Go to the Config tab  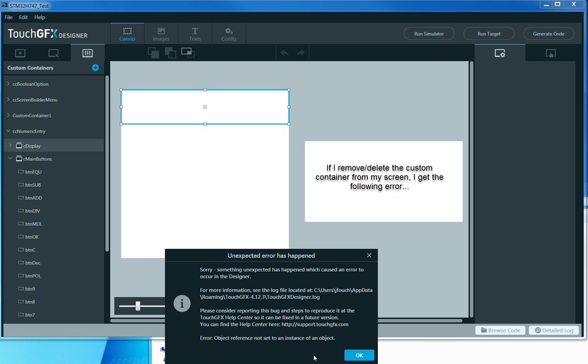coord(228,34)
